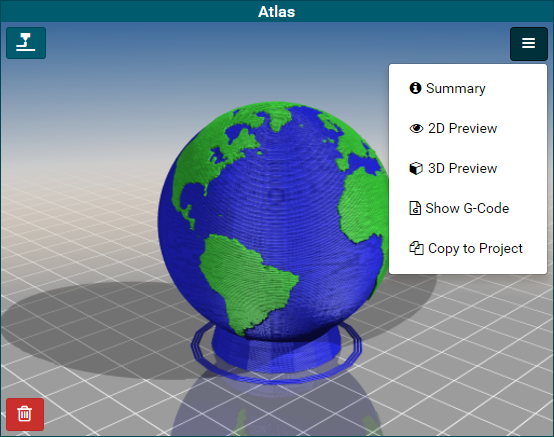This screenshot has width=554, height=437.
Task: Click the info circle icon beside Summary
Action: pos(415,88)
